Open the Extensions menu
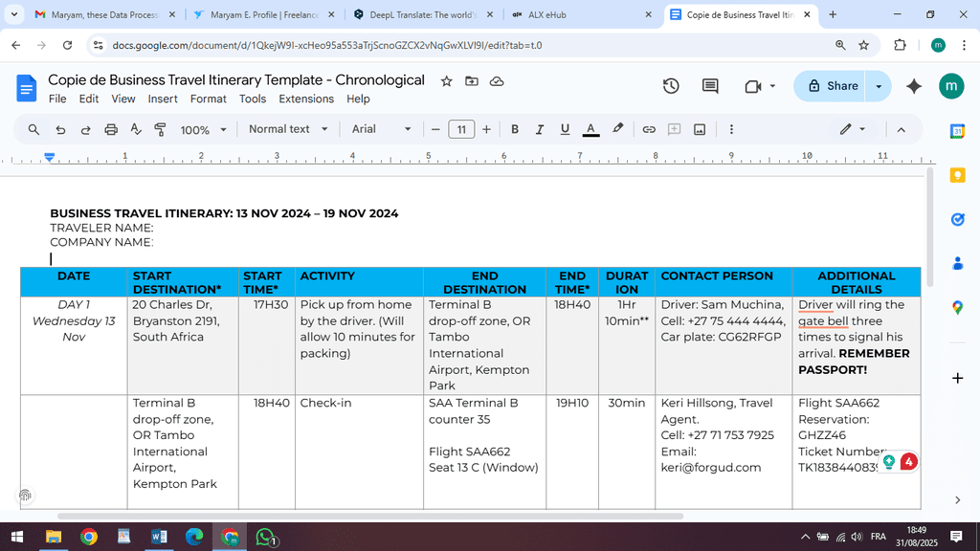The height and width of the screenshot is (551, 980). [306, 99]
